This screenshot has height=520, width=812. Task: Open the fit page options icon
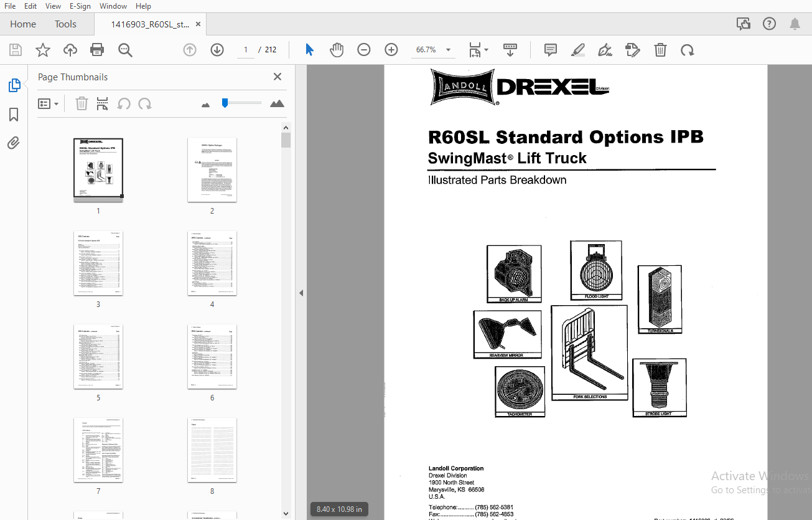pyautogui.click(x=478, y=50)
